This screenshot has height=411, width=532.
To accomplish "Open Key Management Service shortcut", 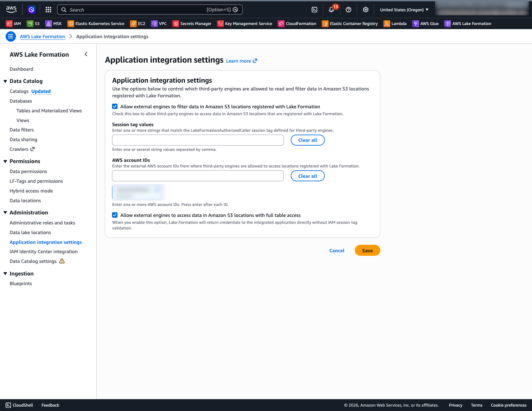I will pyautogui.click(x=245, y=23).
